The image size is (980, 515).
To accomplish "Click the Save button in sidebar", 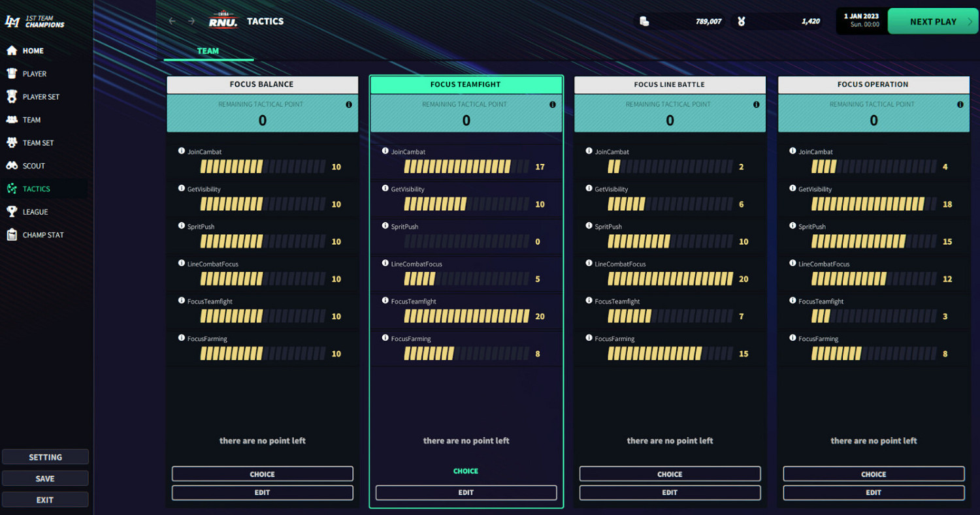I will [x=45, y=478].
